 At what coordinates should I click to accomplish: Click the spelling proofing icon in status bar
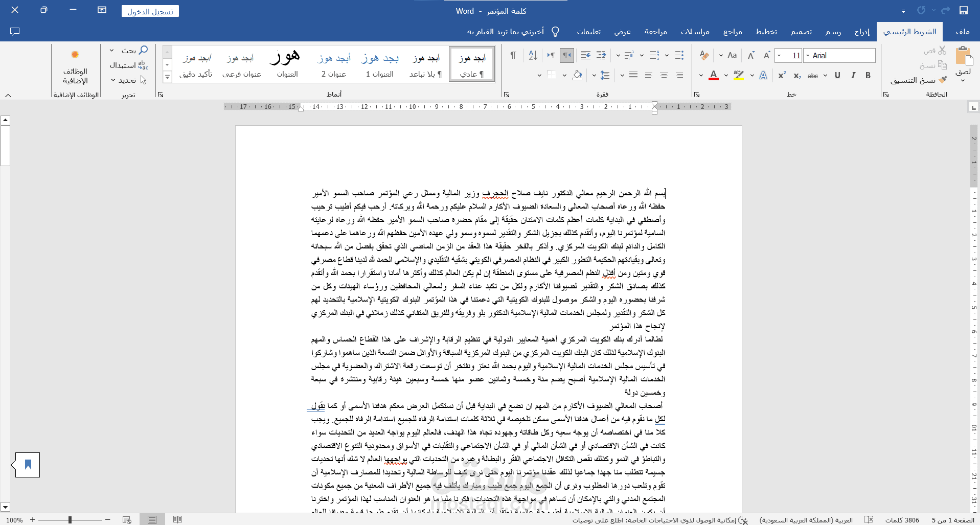868,520
